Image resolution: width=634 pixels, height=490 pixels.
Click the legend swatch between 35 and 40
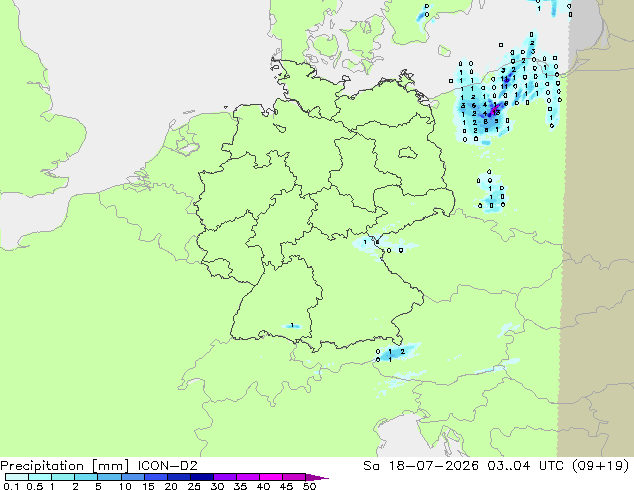[247, 477]
